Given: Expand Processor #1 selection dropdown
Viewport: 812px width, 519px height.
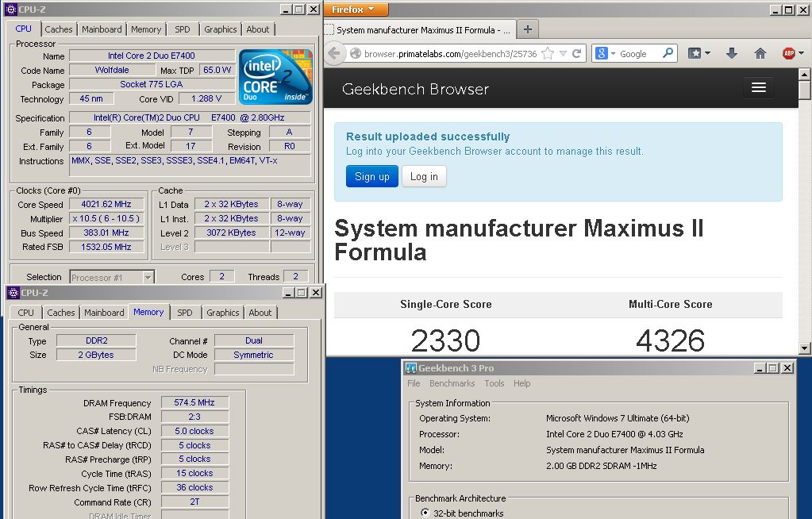Looking at the screenshot, I should click(x=148, y=277).
